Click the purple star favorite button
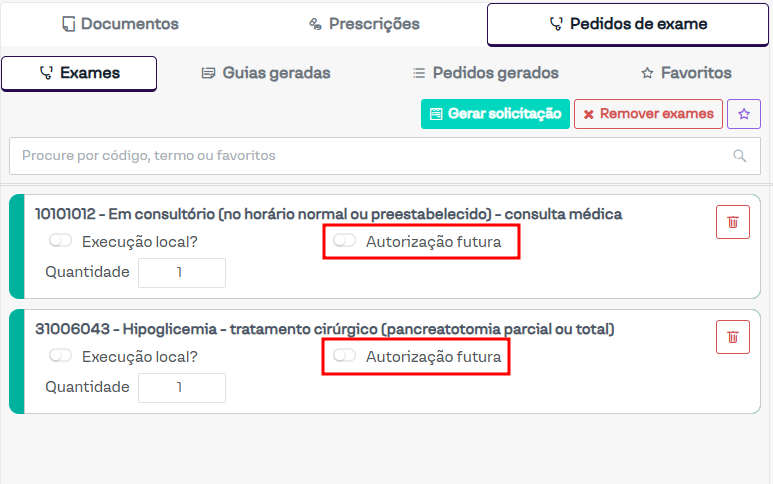This screenshot has height=484, width=773. [x=743, y=114]
